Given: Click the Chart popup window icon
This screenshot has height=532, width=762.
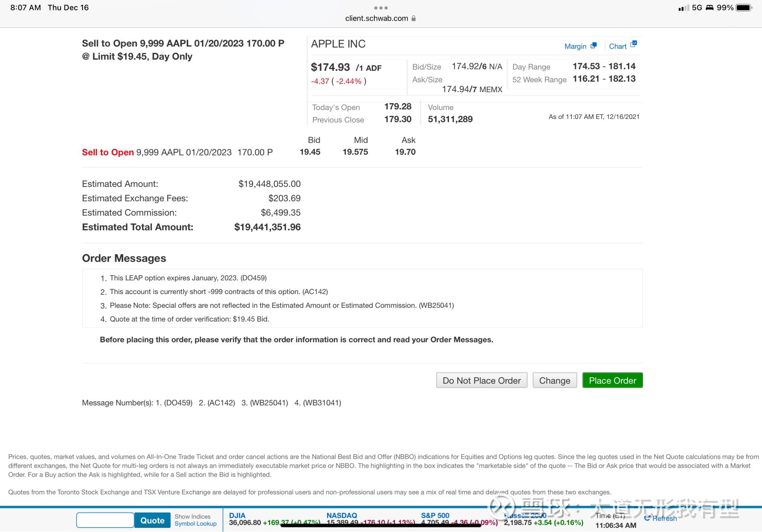Looking at the screenshot, I should click(633, 44).
